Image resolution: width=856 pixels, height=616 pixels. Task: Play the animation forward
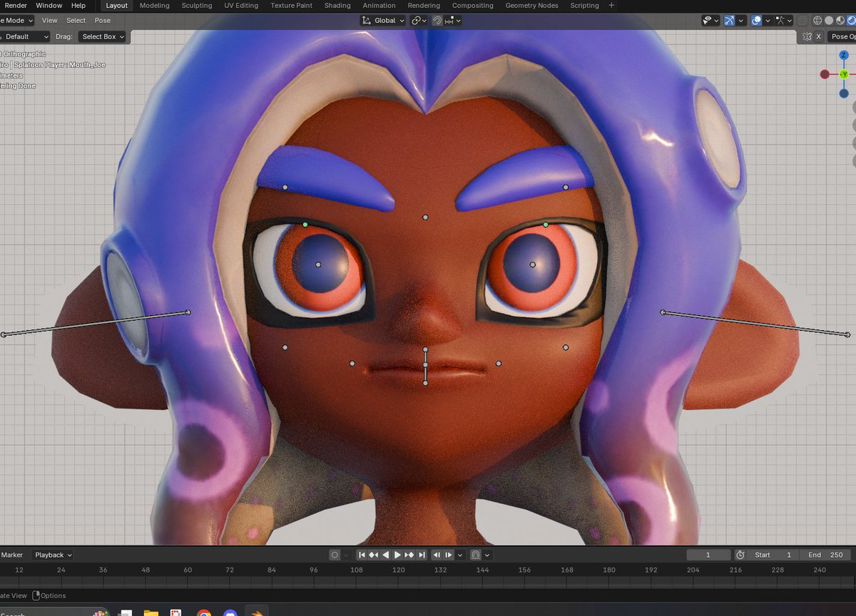[397, 555]
